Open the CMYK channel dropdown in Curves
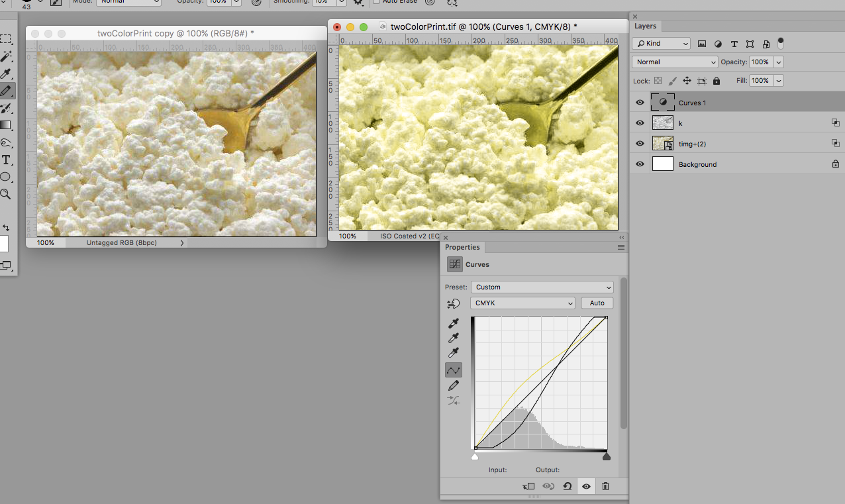The height and width of the screenshot is (504, 845). pos(522,303)
